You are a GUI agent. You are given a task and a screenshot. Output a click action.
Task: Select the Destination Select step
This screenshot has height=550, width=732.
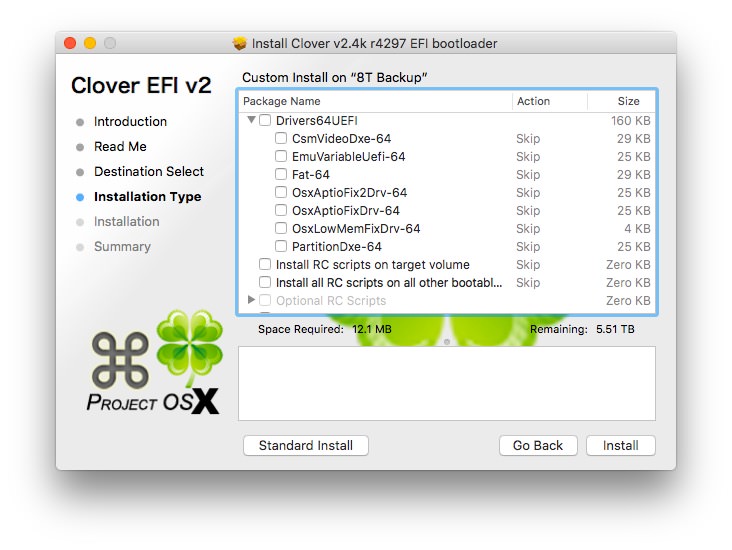coord(149,172)
